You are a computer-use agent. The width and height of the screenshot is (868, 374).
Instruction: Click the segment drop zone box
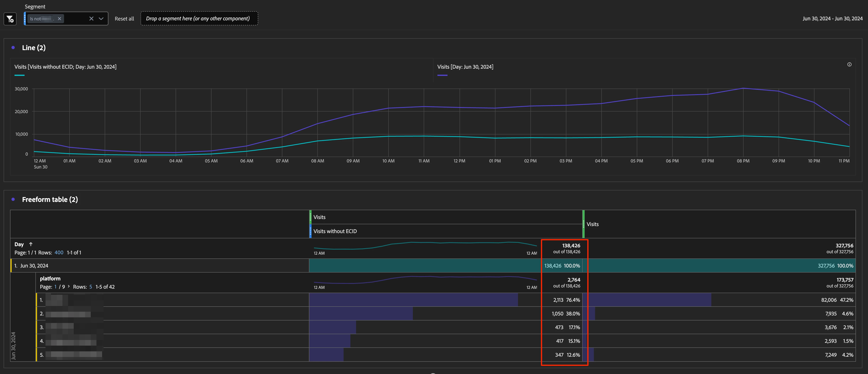coord(199,19)
